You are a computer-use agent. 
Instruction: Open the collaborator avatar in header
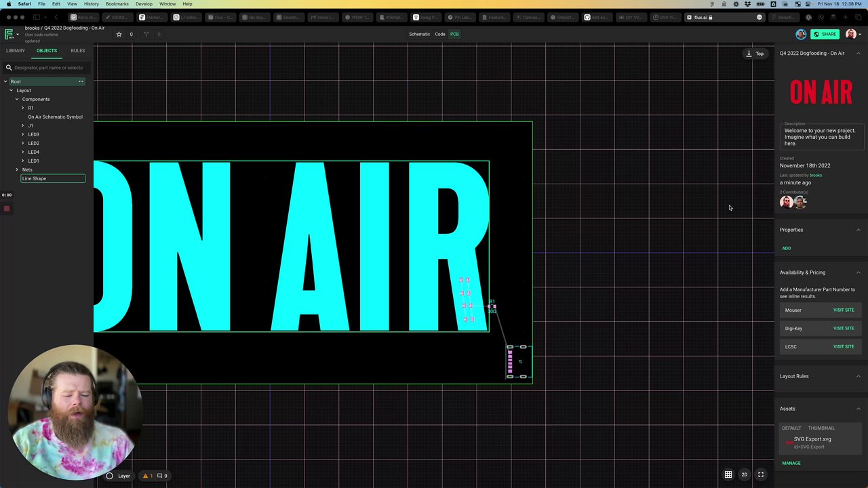pos(801,34)
